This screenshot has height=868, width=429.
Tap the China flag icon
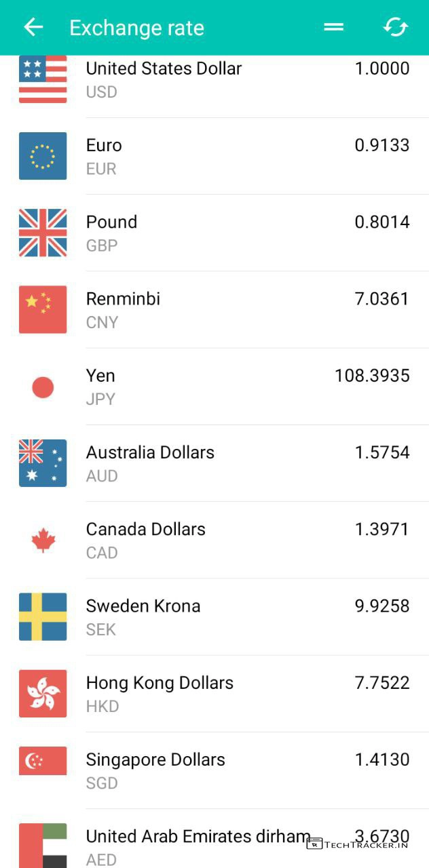point(43,309)
